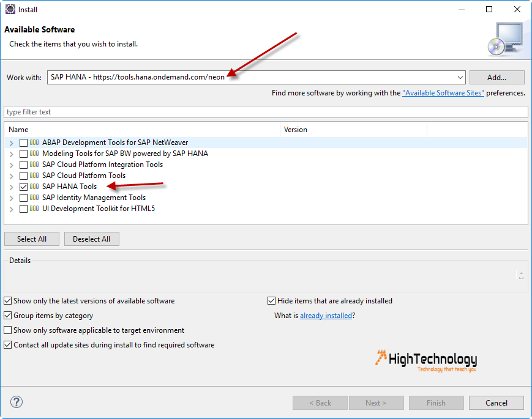The image size is (532, 419).
Task: Click the SAP Identity Management Tools category icon
Action: pos(34,198)
